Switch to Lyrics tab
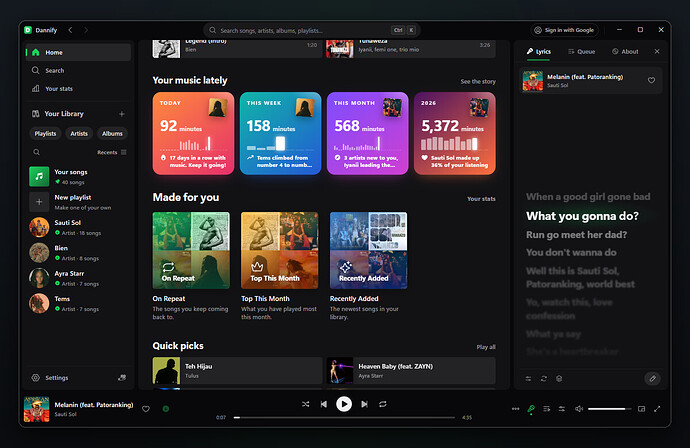The image size is (690, 448). pyautogui.click(x=539, y=51)
